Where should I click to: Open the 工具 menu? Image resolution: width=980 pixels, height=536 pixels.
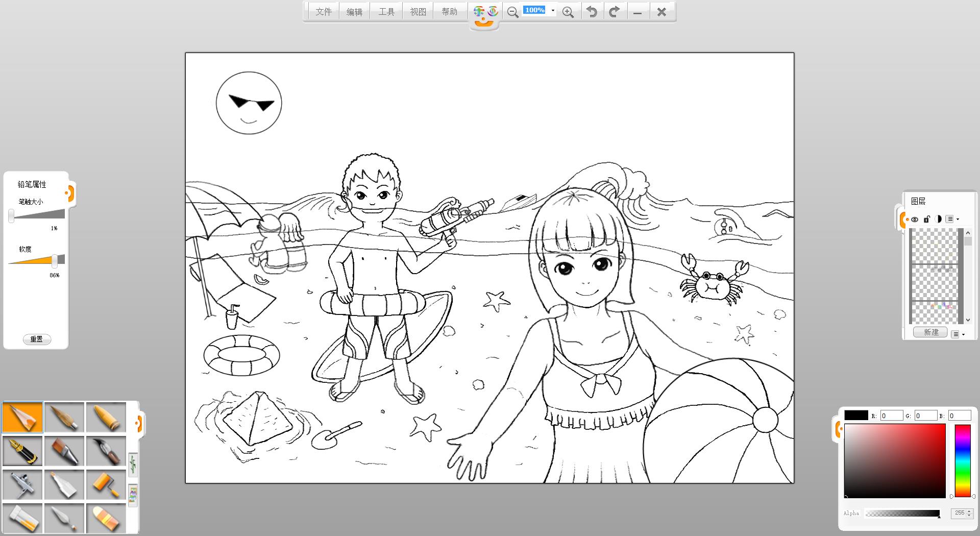click(x=386, y=12)
